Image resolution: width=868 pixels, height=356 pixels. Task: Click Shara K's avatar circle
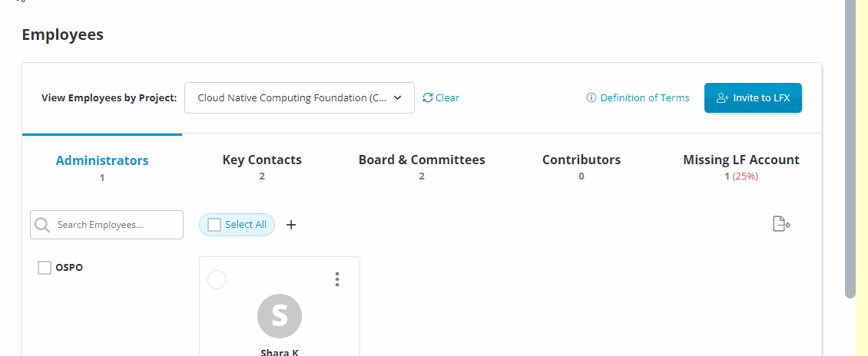click(x=280, y=316)
